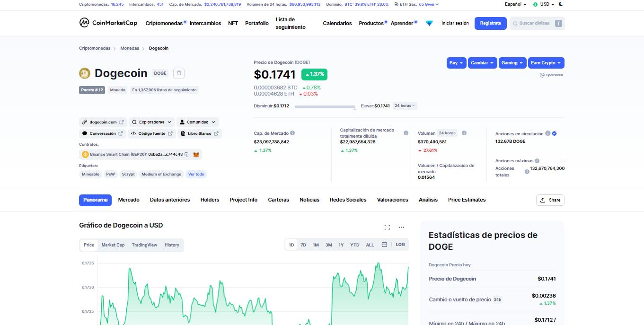The height and width of the screenshot is (325, 644).
Task: Open info for diluted market cap
Action: coord(406,133)
